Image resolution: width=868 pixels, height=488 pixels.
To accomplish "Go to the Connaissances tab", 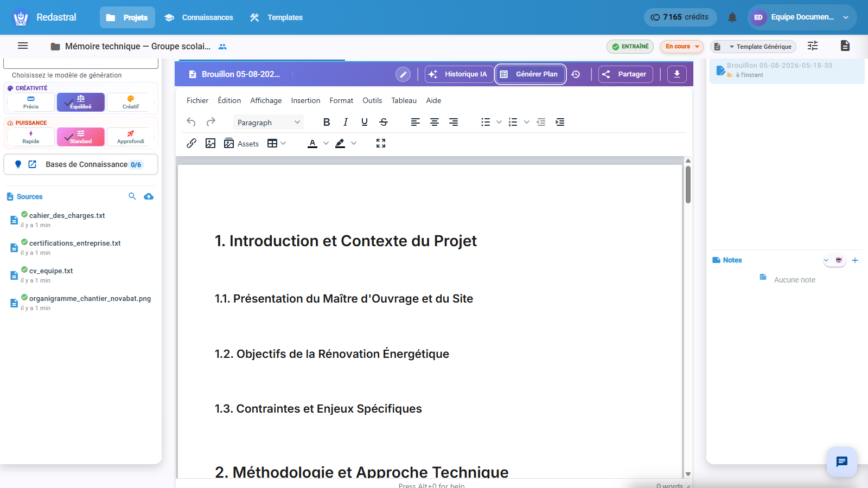I will (199, 17).
